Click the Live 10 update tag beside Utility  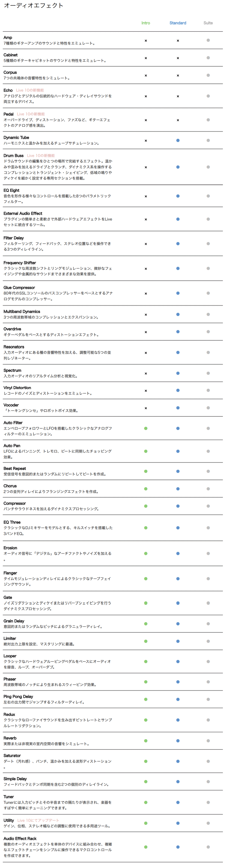point(38,820)
